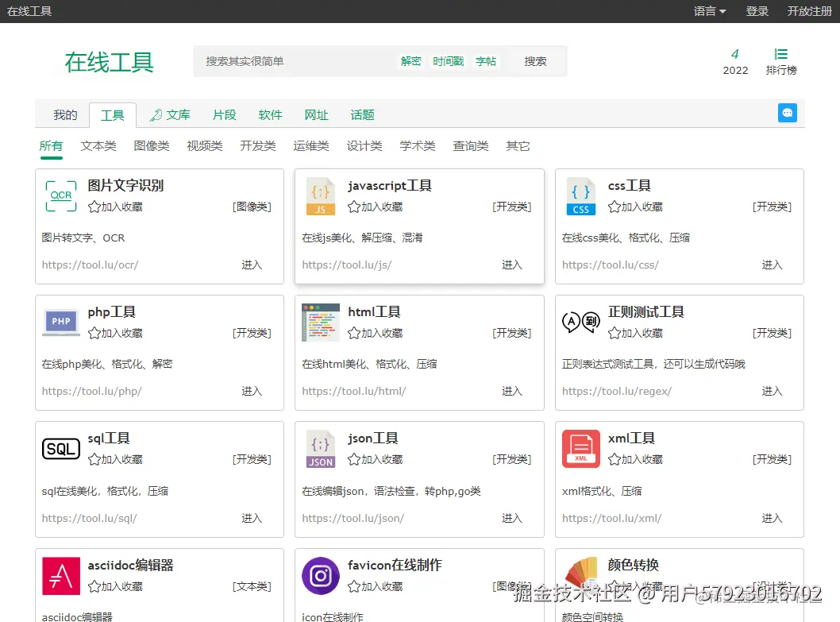The width and height of the screenshot is (840, 622).
Task: Open the red XML file icon
Action: pos(580,448)
